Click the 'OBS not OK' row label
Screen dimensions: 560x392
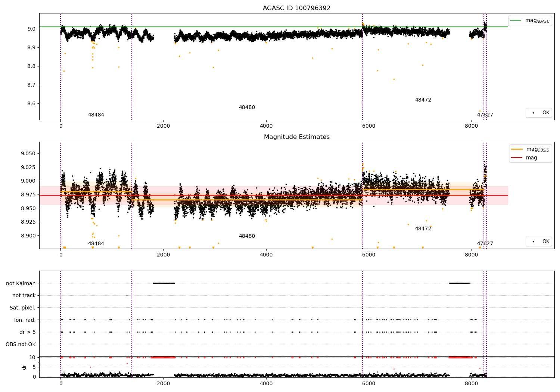pos(21,344)
